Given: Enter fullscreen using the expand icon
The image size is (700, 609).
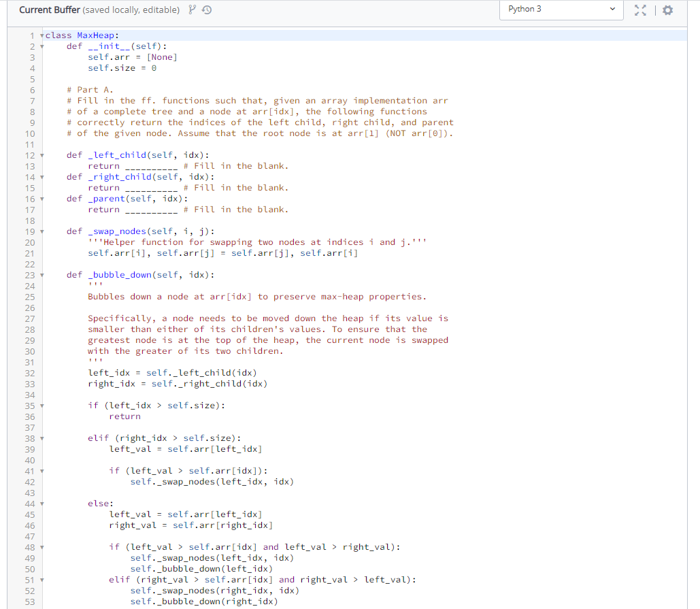Looking at the screenshot, I should tap(639, 10).
